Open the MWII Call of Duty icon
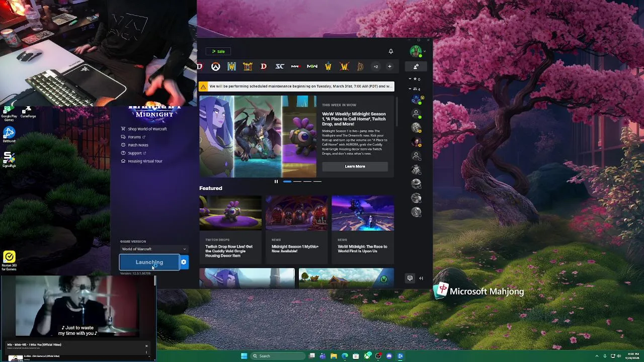The image size is (644, 362). tap(312, 66)
